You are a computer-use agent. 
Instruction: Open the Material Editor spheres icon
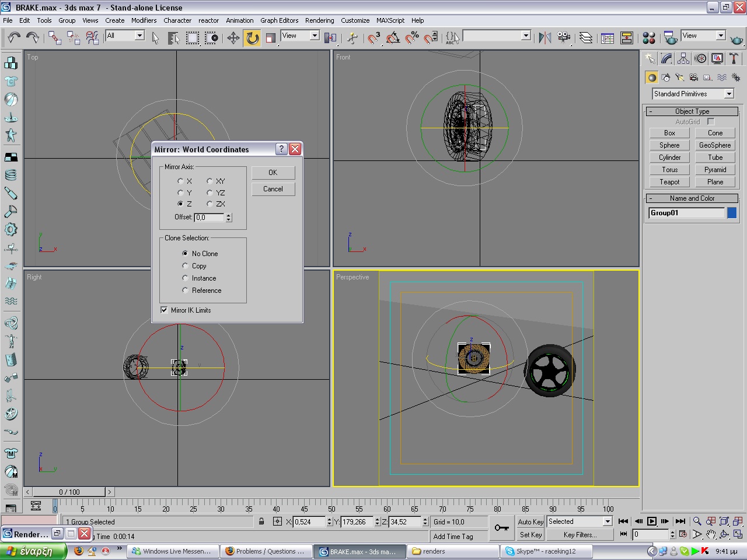(x=648, y=38)
